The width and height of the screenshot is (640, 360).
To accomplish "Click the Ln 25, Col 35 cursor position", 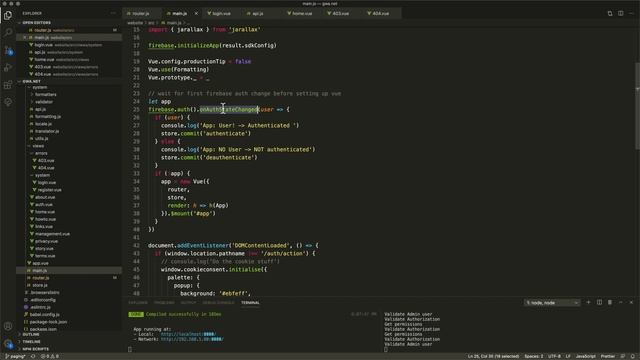I will [x=493, y=356].
